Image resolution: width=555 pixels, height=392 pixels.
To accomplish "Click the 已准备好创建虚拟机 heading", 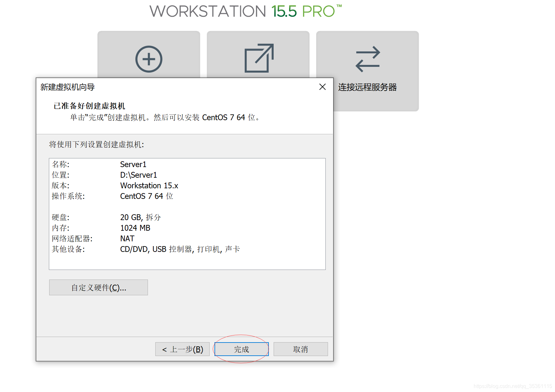I will coord(89,106).
